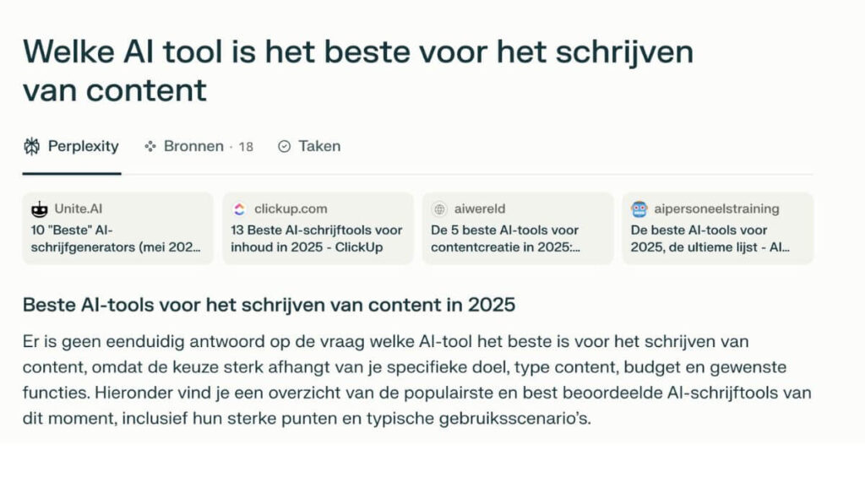
Task: Click the source count 18 next to Bronnen
Action: (x=245, y=147)
